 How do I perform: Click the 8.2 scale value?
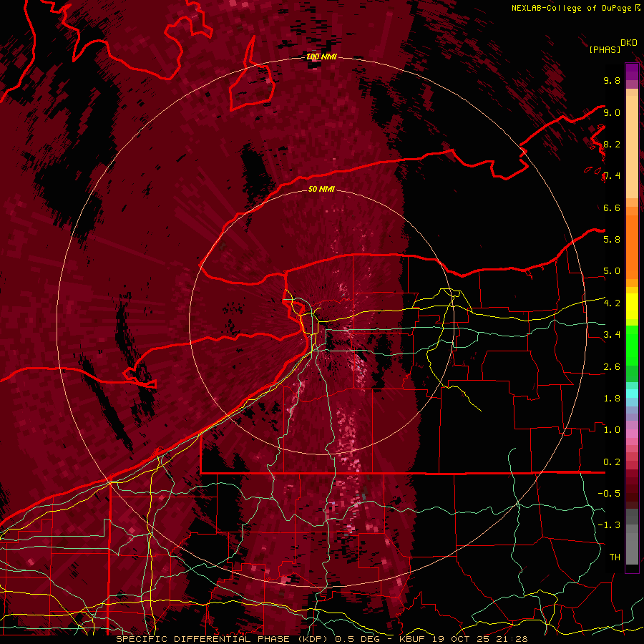(612, 144)
